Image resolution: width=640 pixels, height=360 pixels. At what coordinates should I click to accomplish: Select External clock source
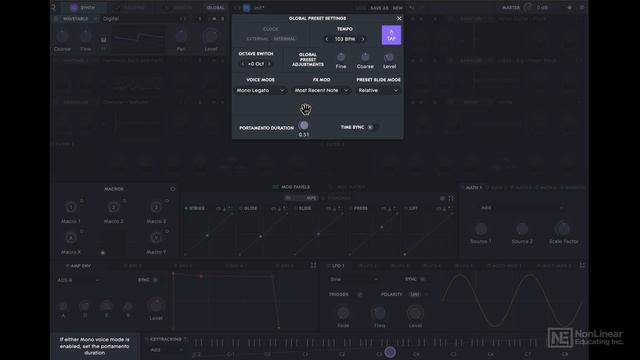[258, 39]
